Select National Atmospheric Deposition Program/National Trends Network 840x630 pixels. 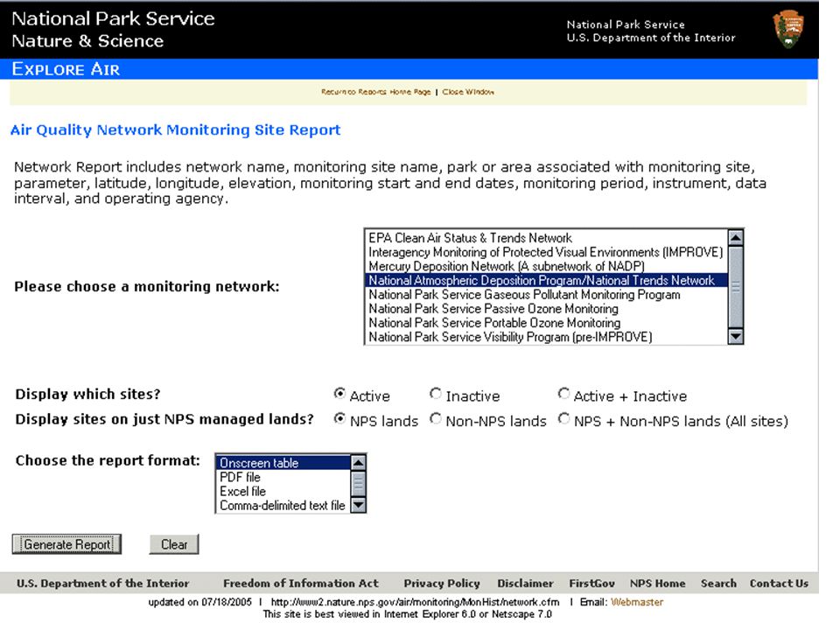(546, 280)
